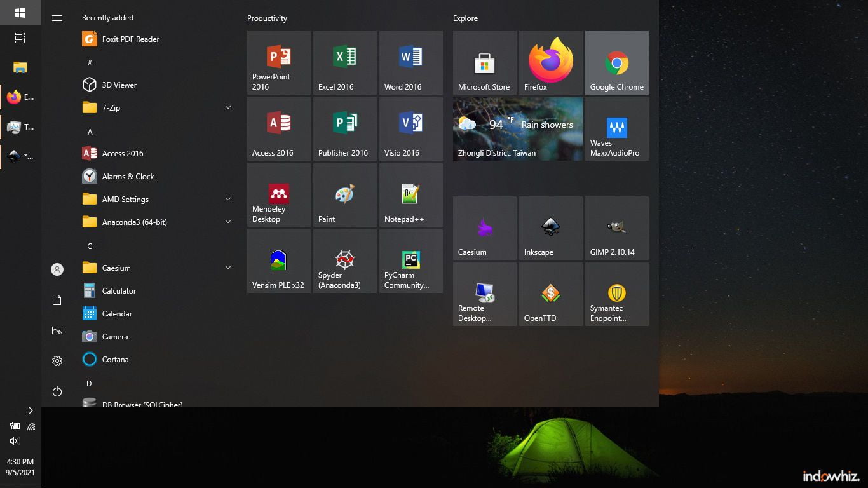Viewport: 868px width, 488px height.
Task: Open Alarms & Clock
Action: (x=157, y=176)
